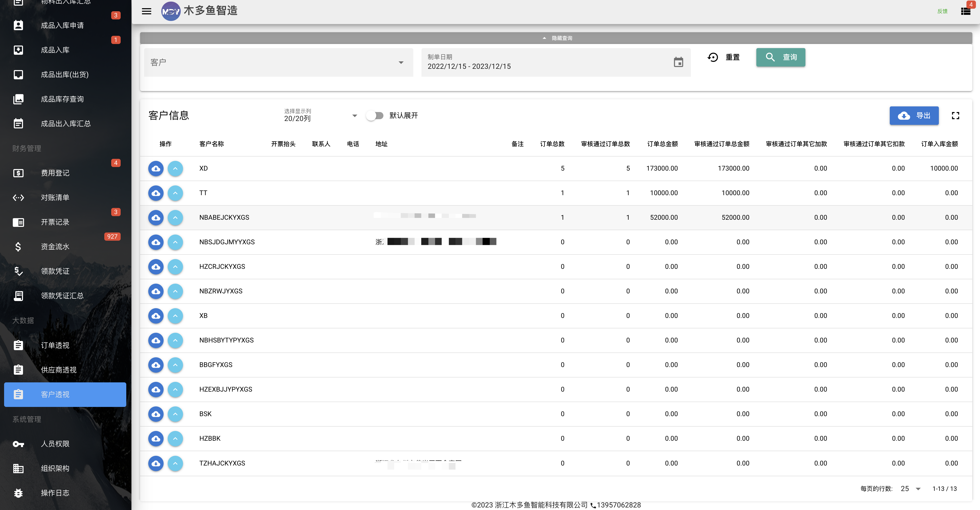The height and width of the screenshot is (510, 980).
Task: Collapse the query panel via 隐藏查询 bar
Action: tap(556, 38)
